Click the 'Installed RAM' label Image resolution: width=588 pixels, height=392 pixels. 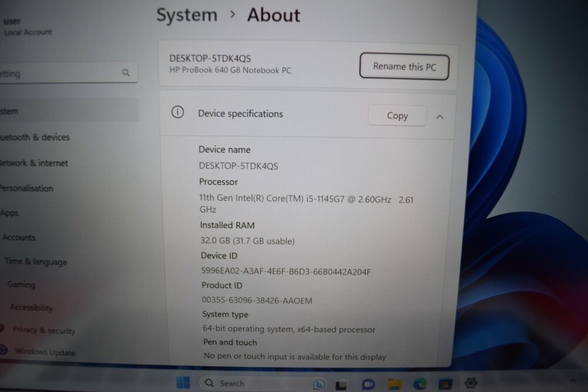[227, 225]
